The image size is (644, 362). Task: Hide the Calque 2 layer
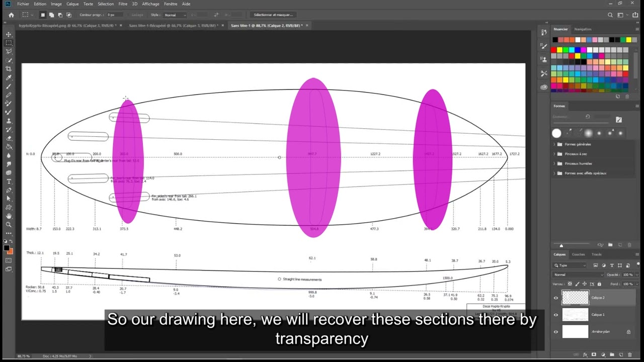[x=556, y=298]
